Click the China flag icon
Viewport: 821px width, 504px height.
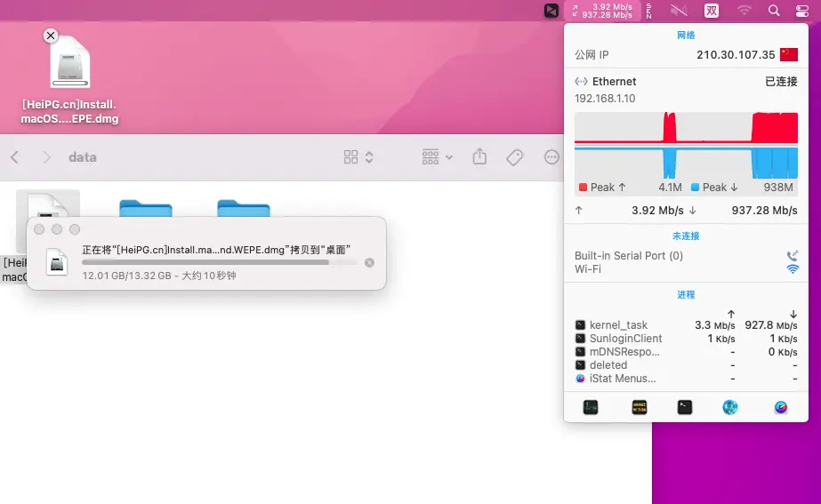(x=789, y=54)
